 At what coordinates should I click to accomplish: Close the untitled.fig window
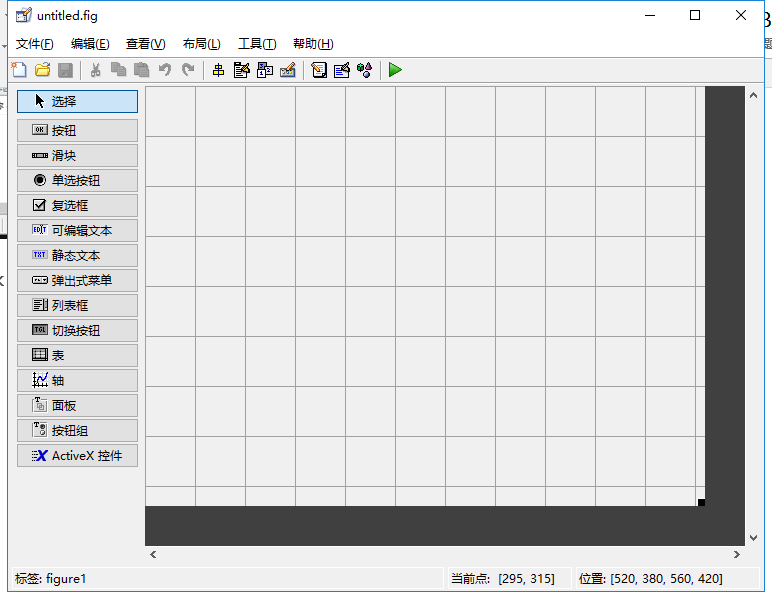[740, 15]
